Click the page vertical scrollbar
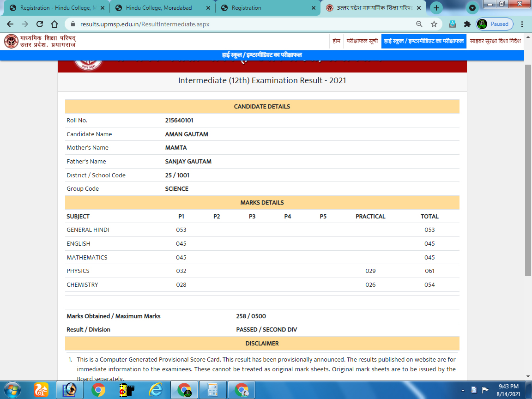The image size is (532, 399). point(528,171)
